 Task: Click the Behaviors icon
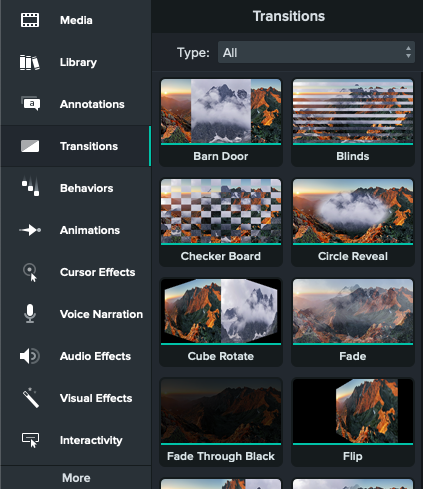[31, 186]
